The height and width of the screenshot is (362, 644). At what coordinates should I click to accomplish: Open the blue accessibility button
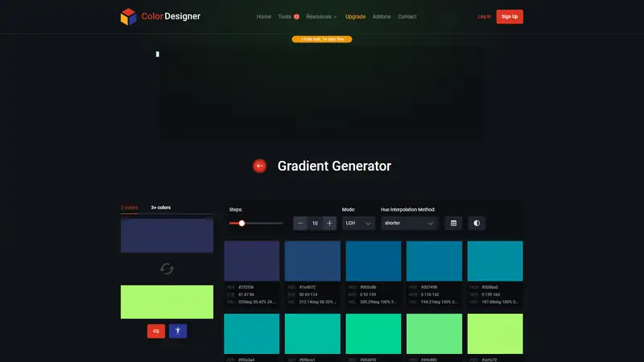point(178,331)
